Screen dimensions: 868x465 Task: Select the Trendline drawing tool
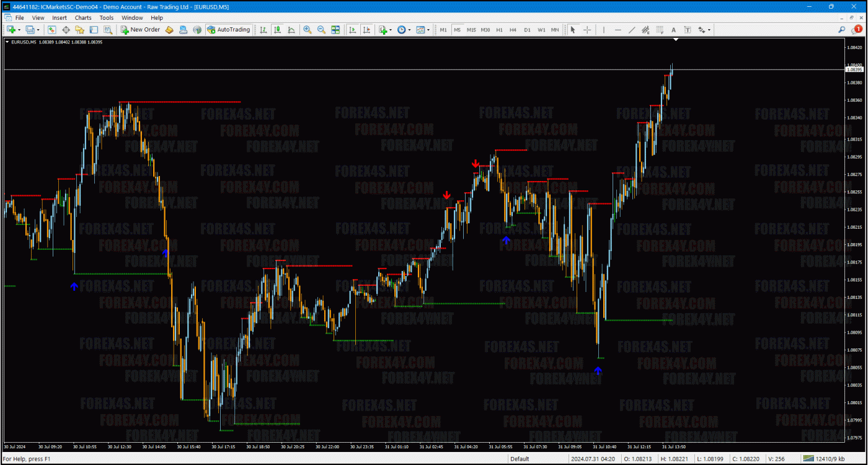pyautogui.click(x=632, y=30)
